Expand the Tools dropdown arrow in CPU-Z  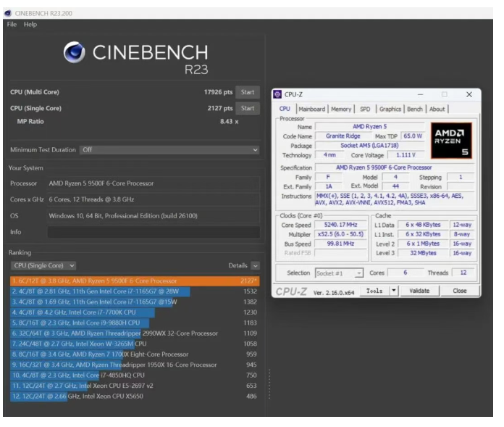click(394, 291)
